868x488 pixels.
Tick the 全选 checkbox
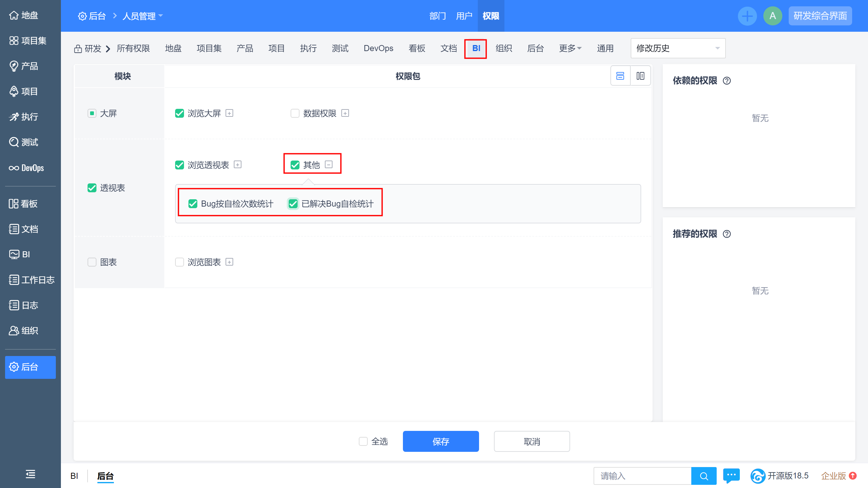(363, 441)
